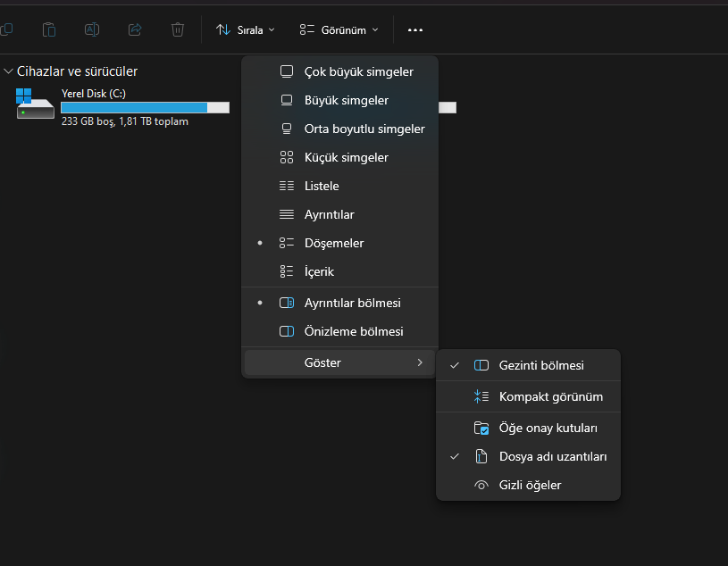Screen dimensions: 728x566
Task: Open the three-dot more options menu
Action: point(414,29)
